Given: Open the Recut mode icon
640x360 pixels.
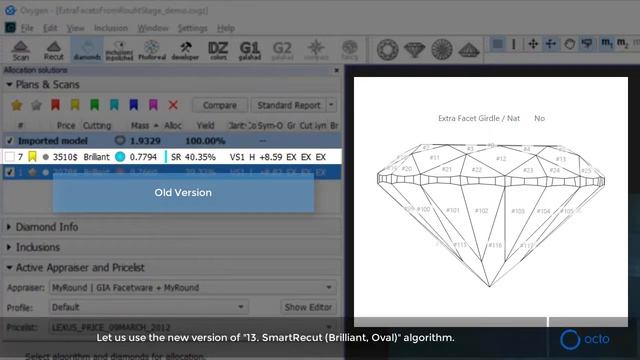Looking at the screenshot, I should [x=53, y=51].
